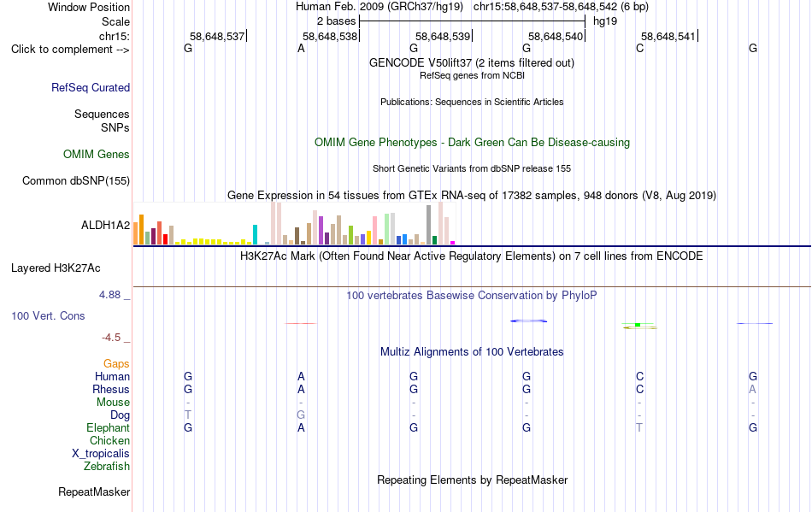This screenshot has height=512, width=812.
Task: Click 'RefSeq genes from NCBI' track title
Action: 472,75
